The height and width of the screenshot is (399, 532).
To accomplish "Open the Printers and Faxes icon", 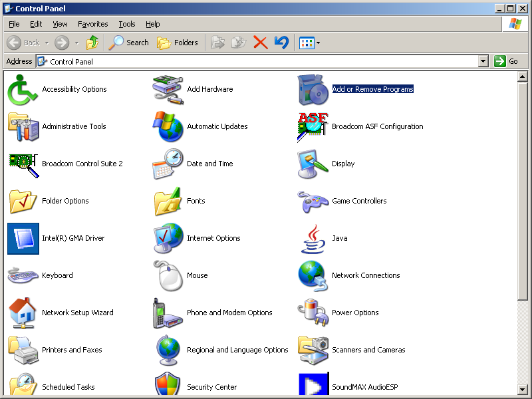I will click(x=23, y=350).
